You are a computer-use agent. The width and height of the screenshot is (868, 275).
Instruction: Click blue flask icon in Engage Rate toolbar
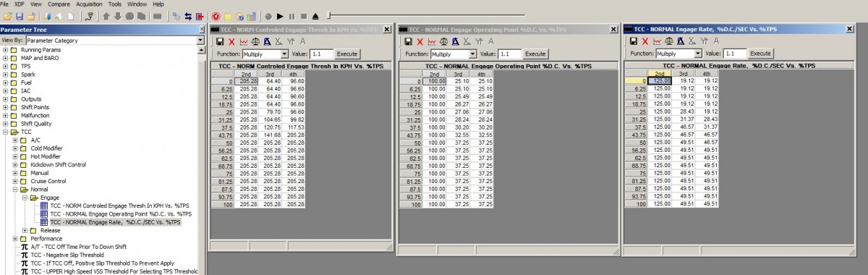pyautogui.click(x=681, y=41)
